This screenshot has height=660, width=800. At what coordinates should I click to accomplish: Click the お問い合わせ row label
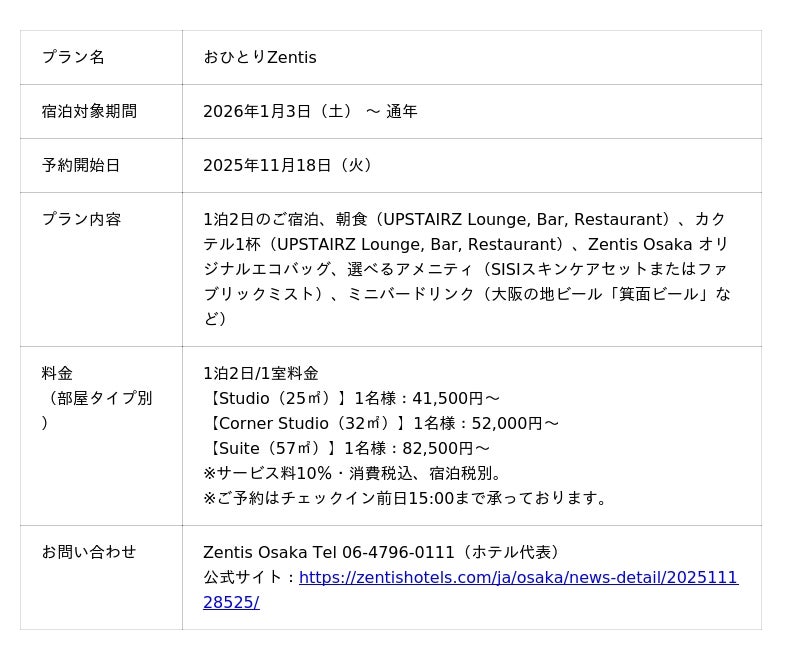click(89, 552)
